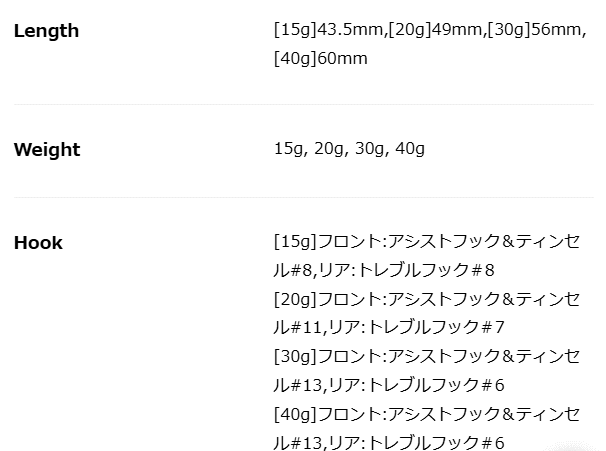Click the 30g value in Weight row

click(369, 149)
